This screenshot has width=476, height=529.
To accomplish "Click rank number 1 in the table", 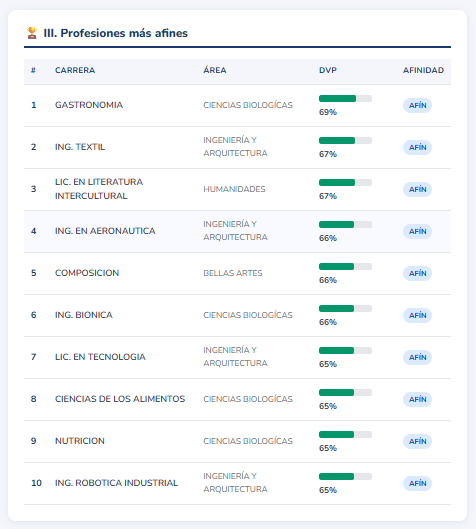I will click(x=34, y=105).
